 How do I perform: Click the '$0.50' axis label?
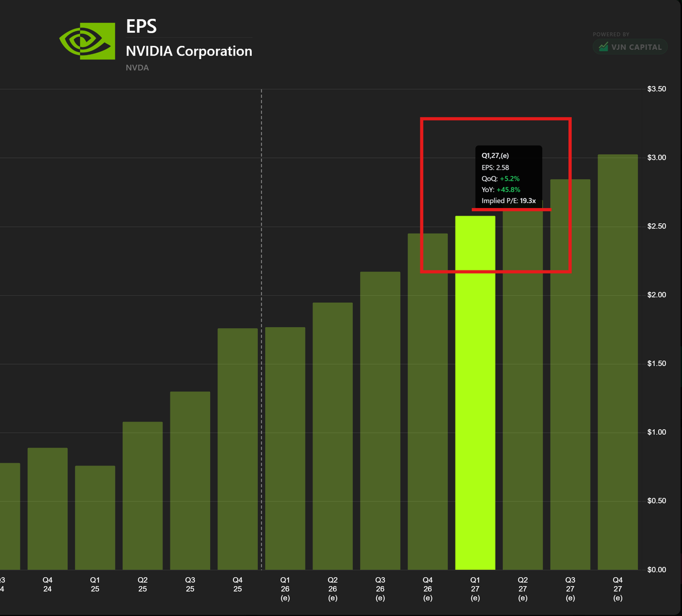click(x=656, y=501)
